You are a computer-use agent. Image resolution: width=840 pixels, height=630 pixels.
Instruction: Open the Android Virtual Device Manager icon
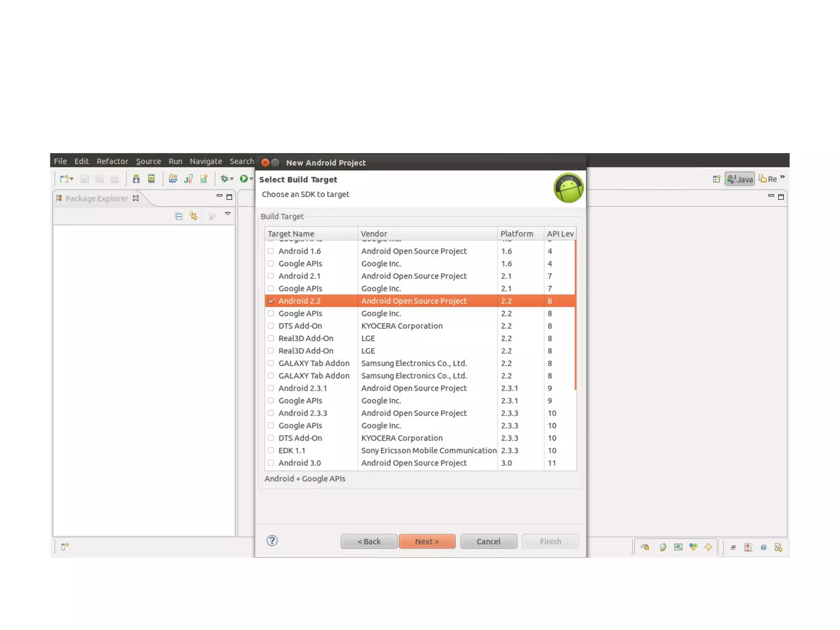tap(151, 179)
